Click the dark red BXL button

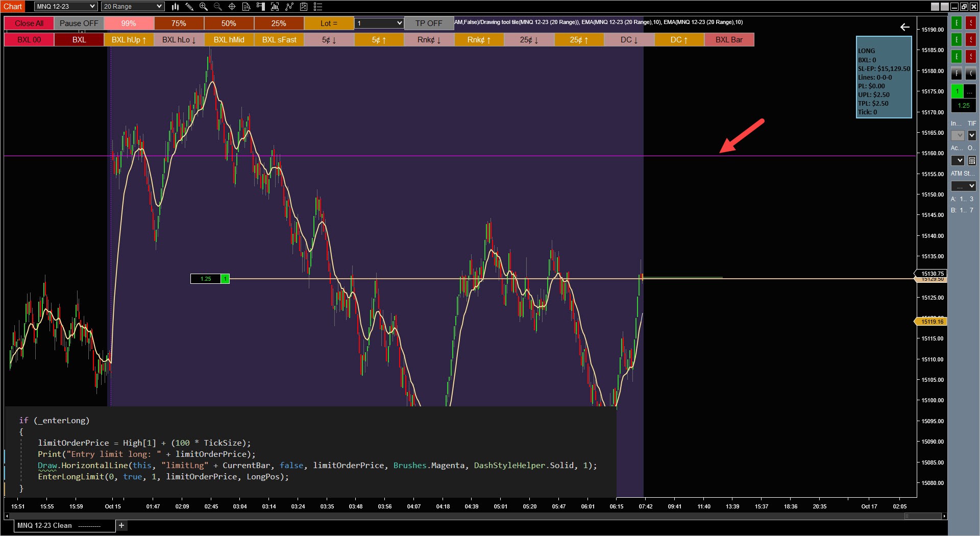point(79,40)
